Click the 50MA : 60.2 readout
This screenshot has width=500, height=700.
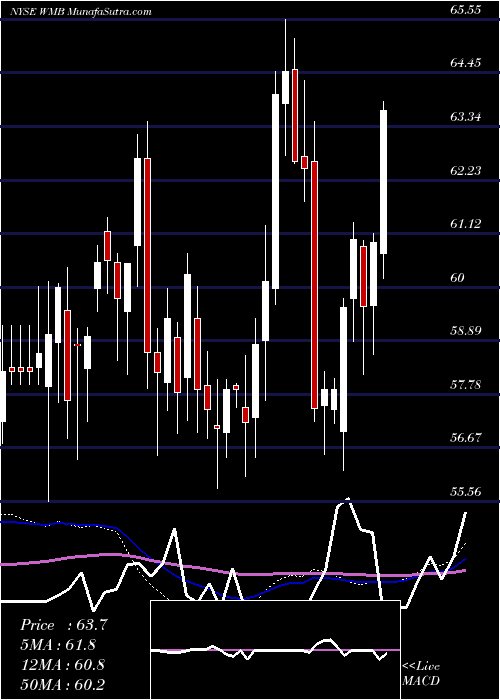pos(63,684)
